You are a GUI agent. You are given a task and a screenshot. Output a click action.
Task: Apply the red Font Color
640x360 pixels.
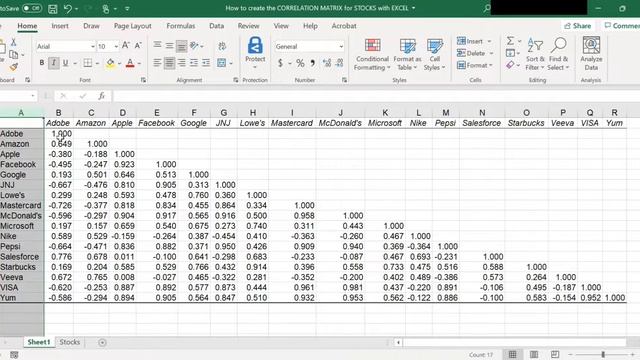point(130,63)
